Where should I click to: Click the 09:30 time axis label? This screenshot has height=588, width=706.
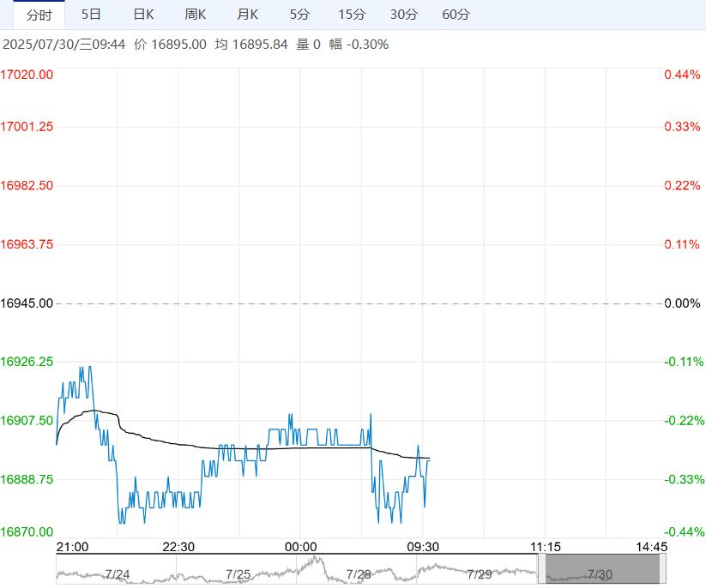click(x=422, y=547)
